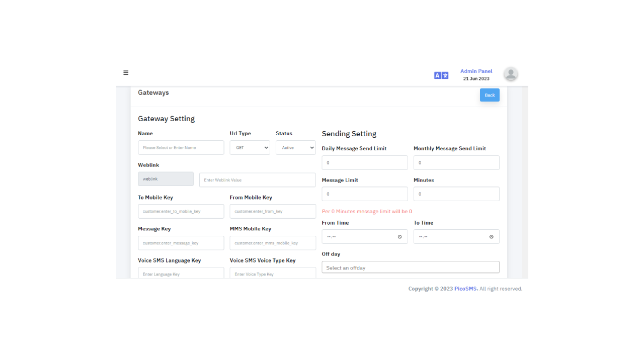Image resolution: width=644 pixels, height=362 pixels.
Task: Focus the gateway Name input field
Action: 181,148
